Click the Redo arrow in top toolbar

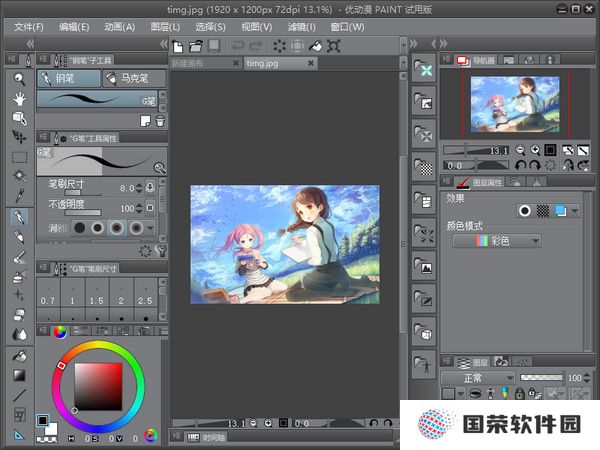[256, 46]
